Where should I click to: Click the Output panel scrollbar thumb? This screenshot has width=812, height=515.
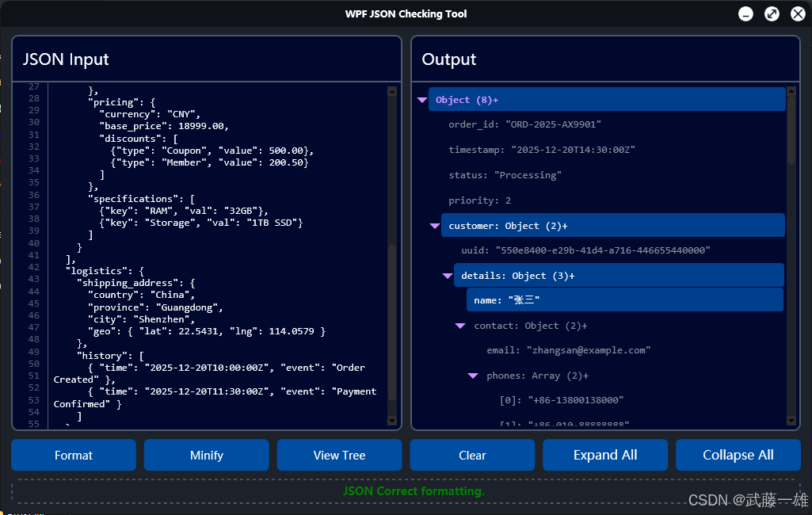pos(791,131)
